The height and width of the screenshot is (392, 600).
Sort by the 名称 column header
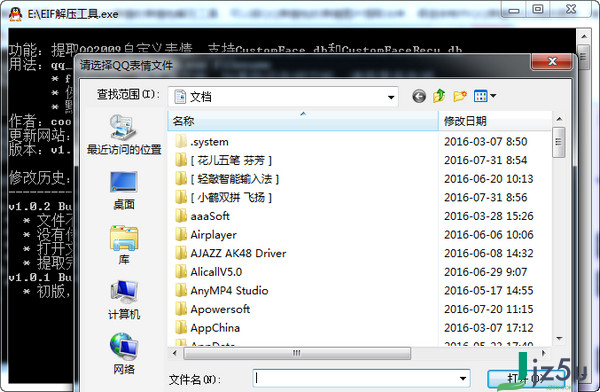[x=303, y=121]
